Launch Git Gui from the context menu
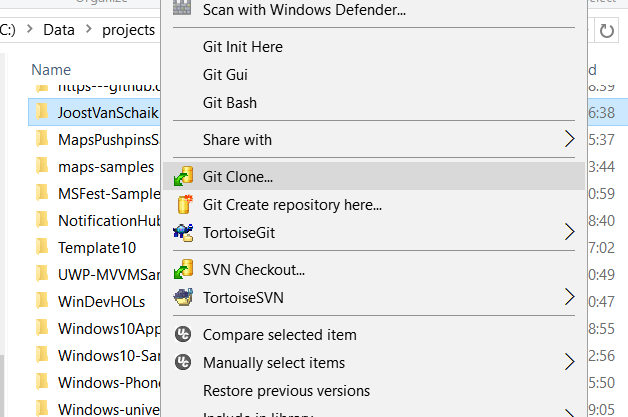628x417 pixels. pyautogui.click(x=225, y=75)
